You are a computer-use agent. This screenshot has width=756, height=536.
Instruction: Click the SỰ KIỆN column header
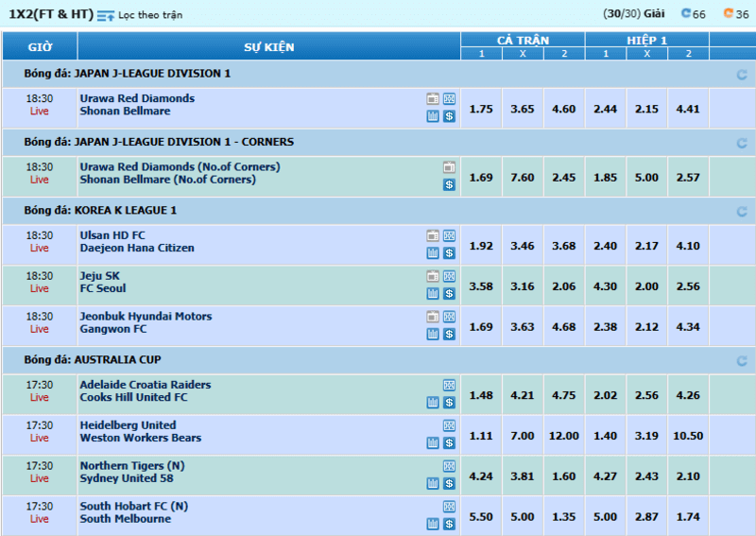pyautogui.click(x=269, y=47)
